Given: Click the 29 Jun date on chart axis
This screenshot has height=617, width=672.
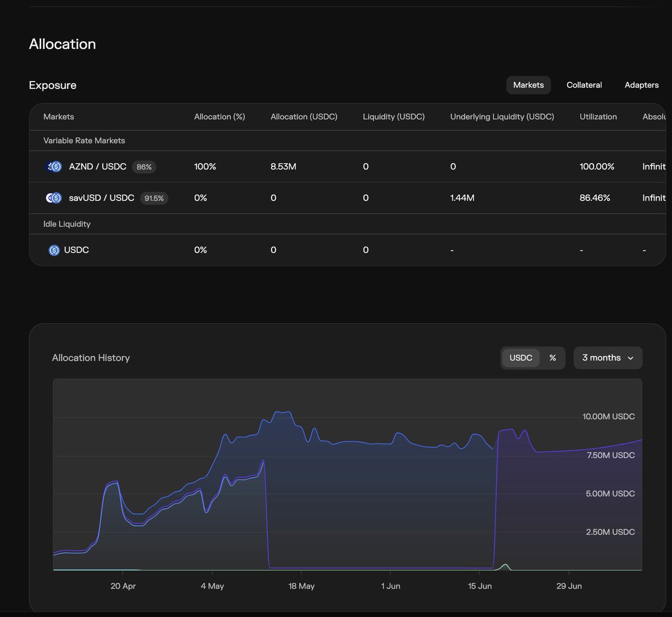Looking at the screenshot, I should click(569, 586).
